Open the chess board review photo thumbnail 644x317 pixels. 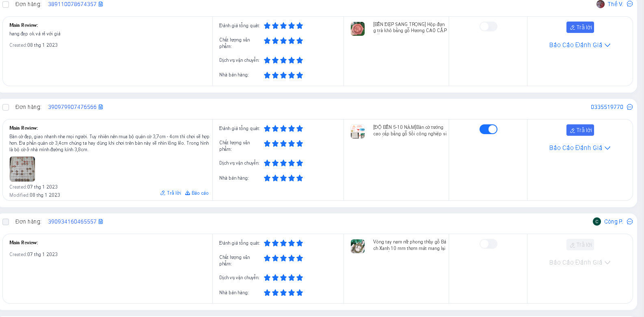[22, 169]
